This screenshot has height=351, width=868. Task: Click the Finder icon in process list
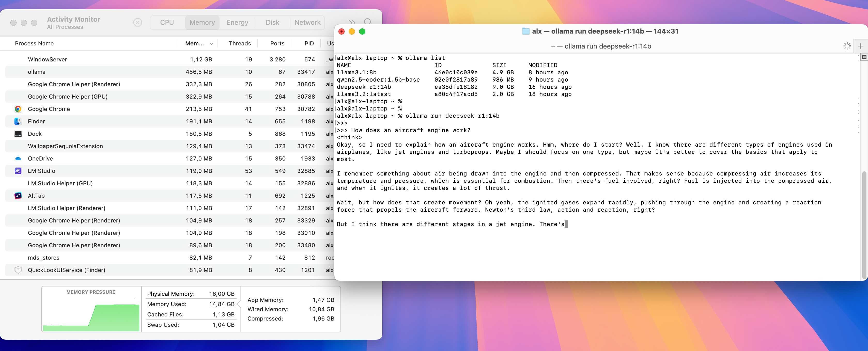pyautogui.click(x=18, y=122)
